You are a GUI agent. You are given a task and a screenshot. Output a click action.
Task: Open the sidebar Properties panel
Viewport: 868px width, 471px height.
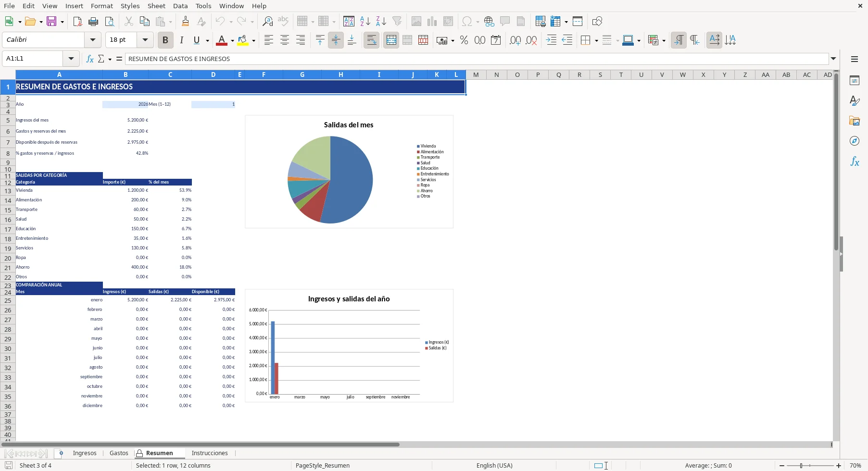tap(855, 80)
